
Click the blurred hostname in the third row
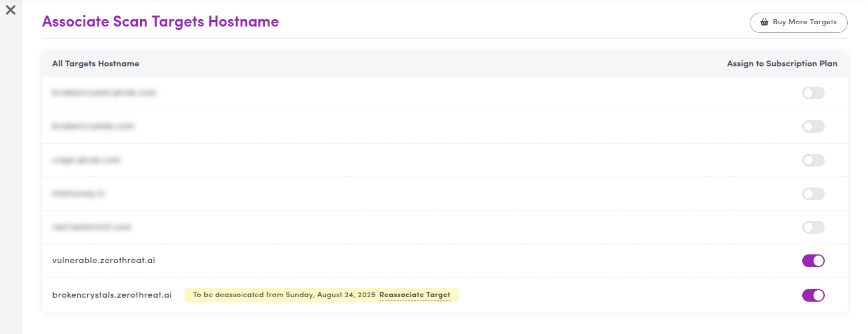(x=87, y=160)
